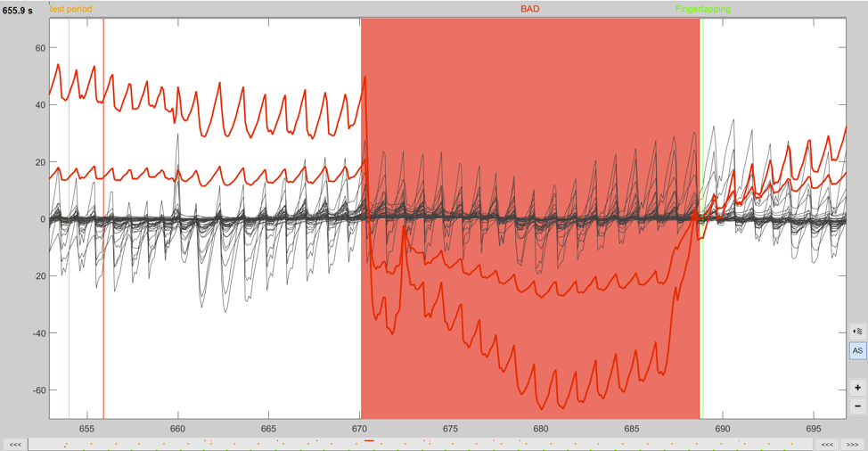Open the display mode waveform icon button

(857, 332)
